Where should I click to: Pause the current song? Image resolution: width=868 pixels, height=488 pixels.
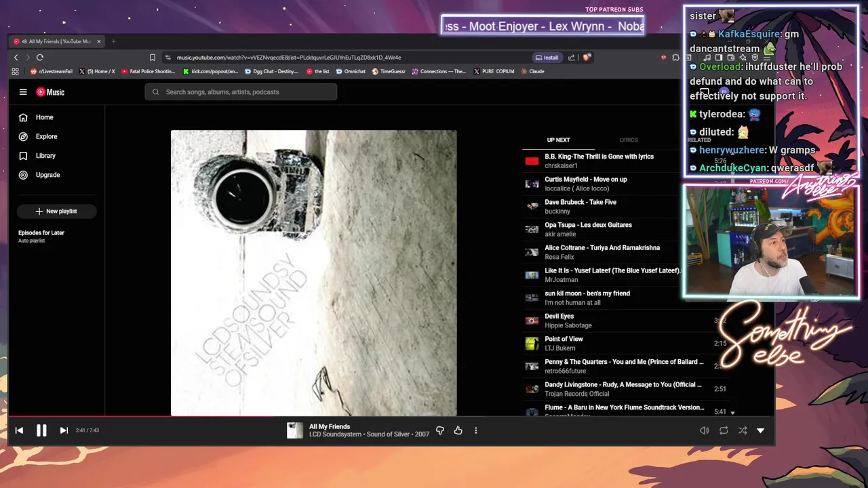click(x=41, y=430)
